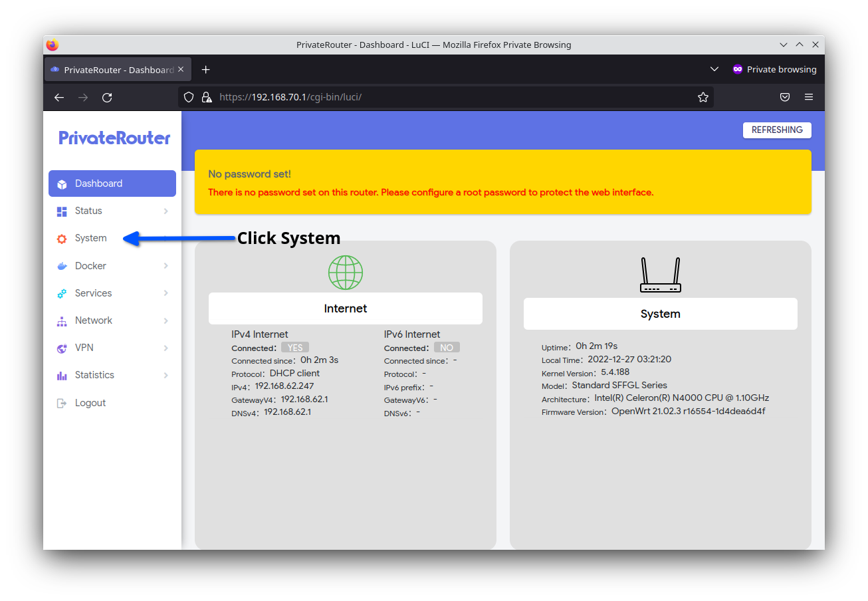Image resolution: width=868 pixels, height=601 pixels.
Task: Expand the Statistics menu chevron
Action: pos(165,376)
